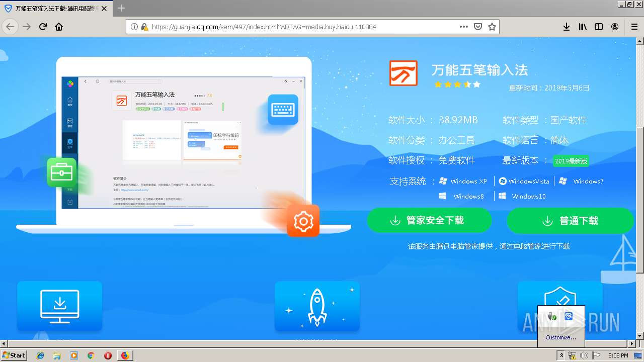Click the shield feature card

(x=560, y=306)
